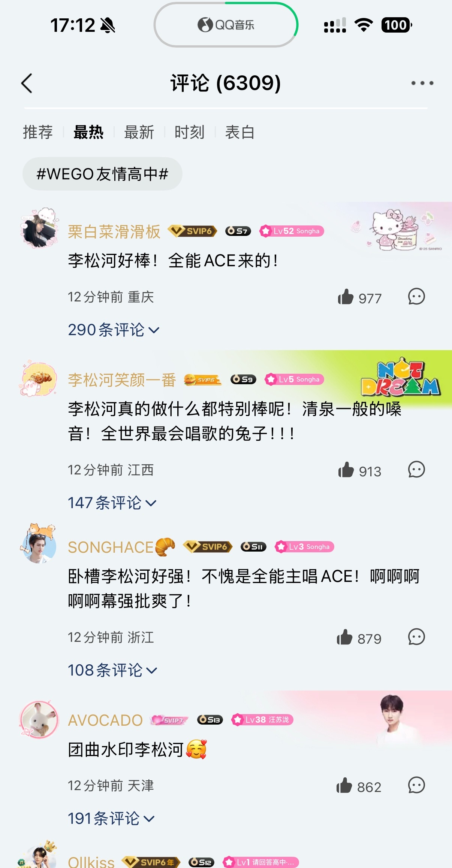452x868 pixels.
Task: Reply to AVOCADO's comment via bubble icon
Action: point(416,785)
